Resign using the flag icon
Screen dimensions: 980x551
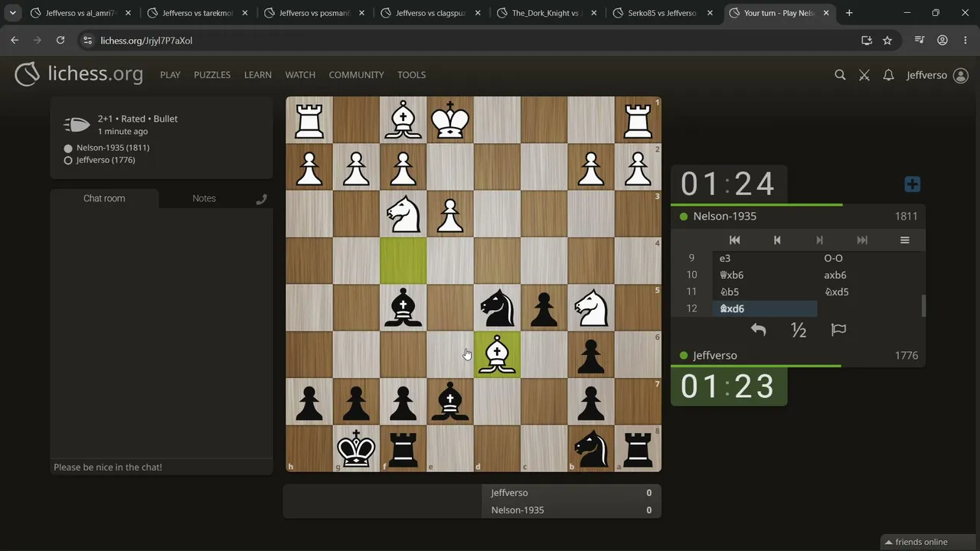coord(838,330)
